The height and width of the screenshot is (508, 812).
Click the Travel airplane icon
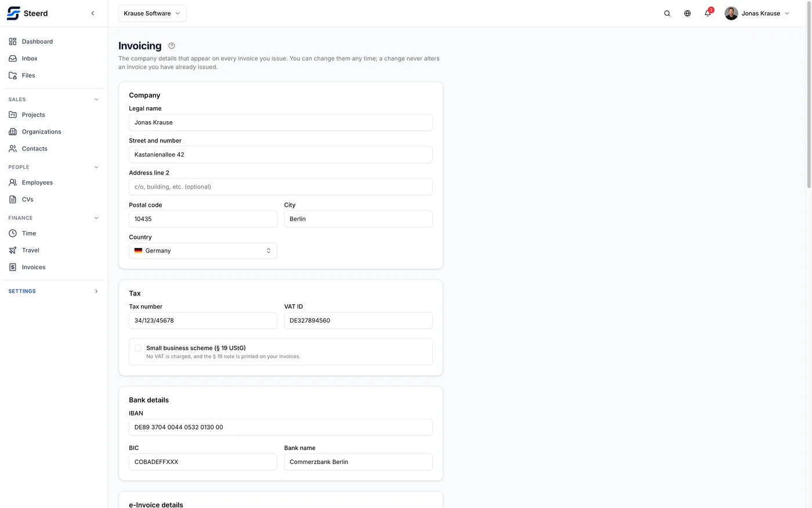tap(13, 250)
